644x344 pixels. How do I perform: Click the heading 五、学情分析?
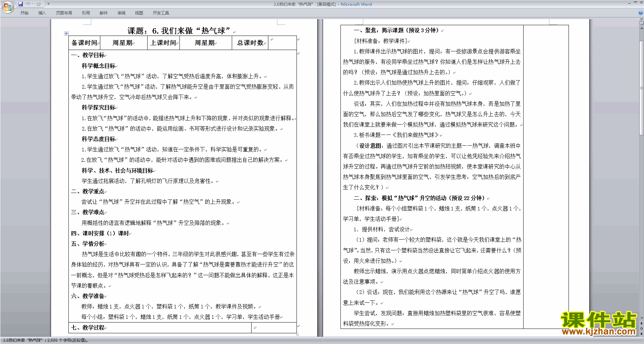click(x=88, y=244)
